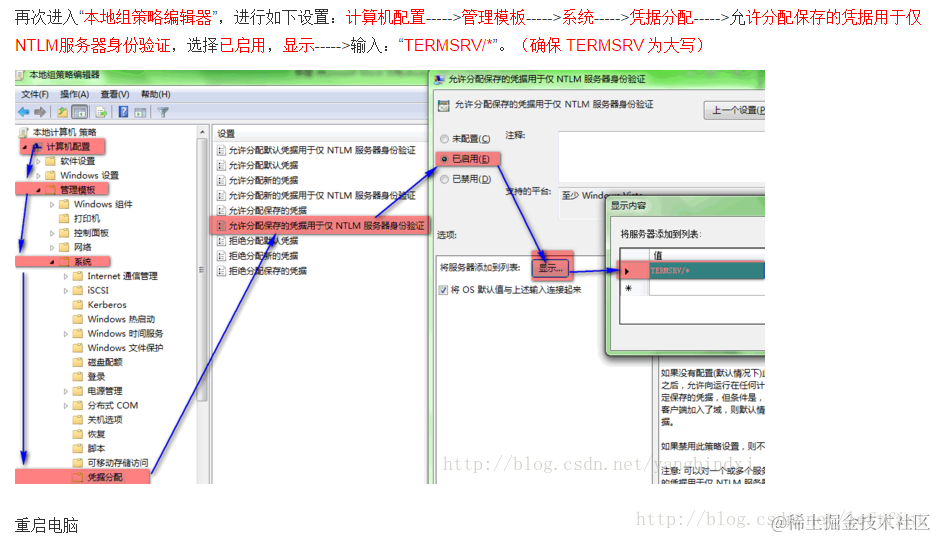This screenshot has width=937, height=539.
Task: Click the folder icon beside 登录
Action: click(78, 376)
